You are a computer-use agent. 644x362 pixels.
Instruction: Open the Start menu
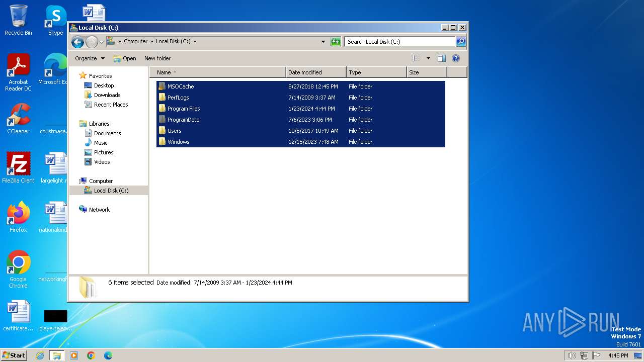coord(14,355)
